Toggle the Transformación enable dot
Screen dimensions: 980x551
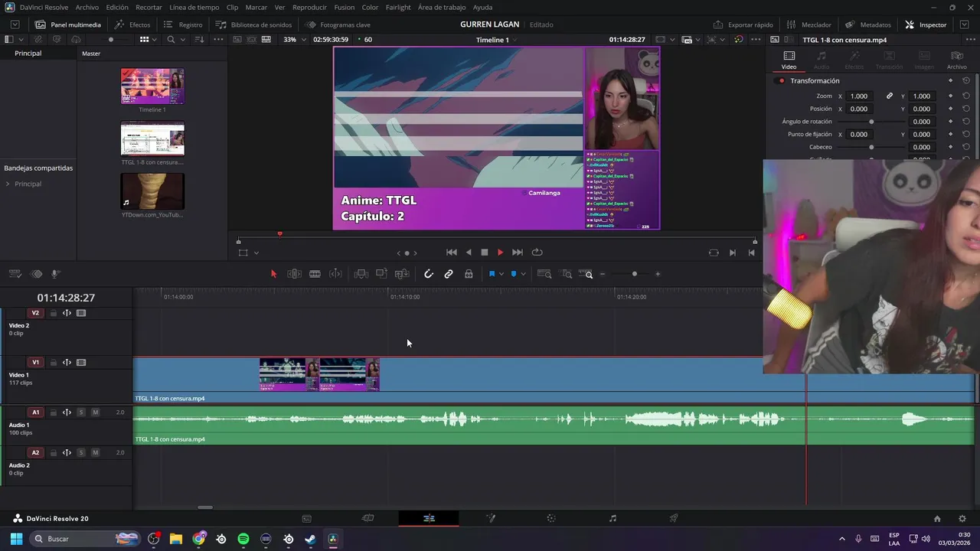point(781,81)
